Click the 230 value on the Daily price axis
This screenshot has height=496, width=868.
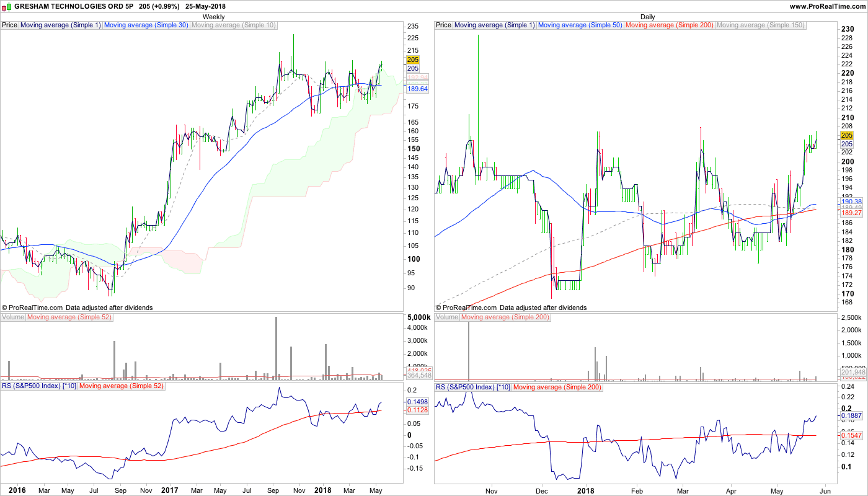(848, 29)
